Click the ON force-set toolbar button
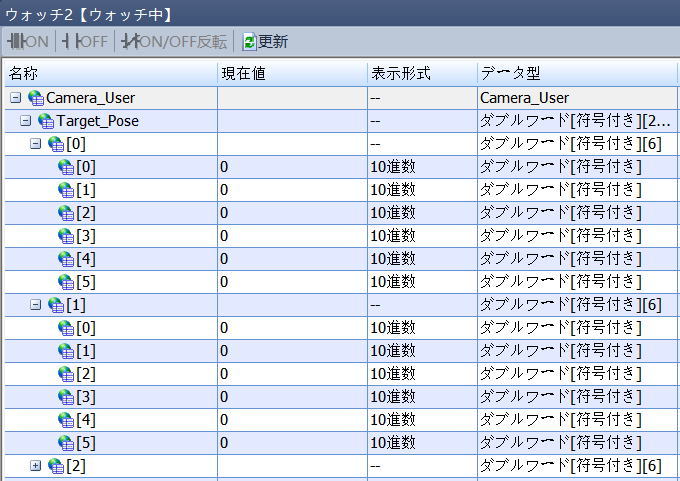Screen dimensions: 680x481 click(x=28, y=41)
